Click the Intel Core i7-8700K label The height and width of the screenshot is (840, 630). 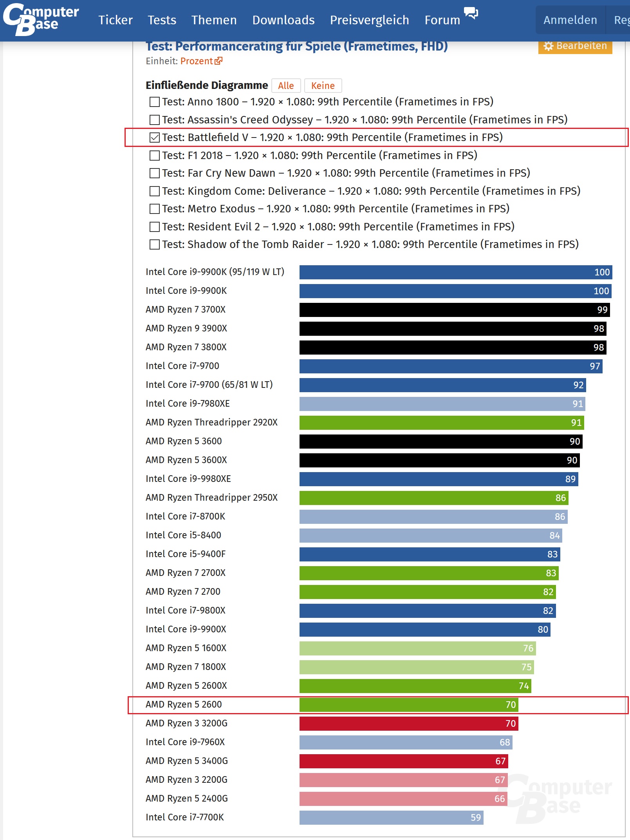[x=186, y=516]
